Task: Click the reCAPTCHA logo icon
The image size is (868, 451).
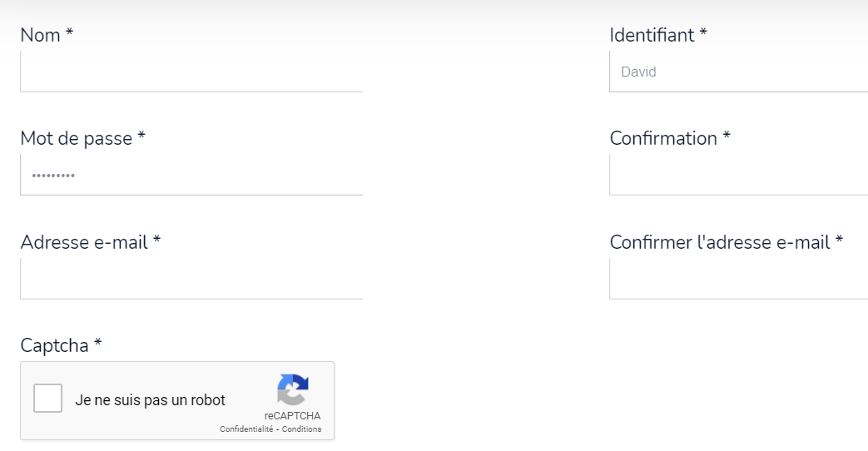Action: tap(292, 390)
